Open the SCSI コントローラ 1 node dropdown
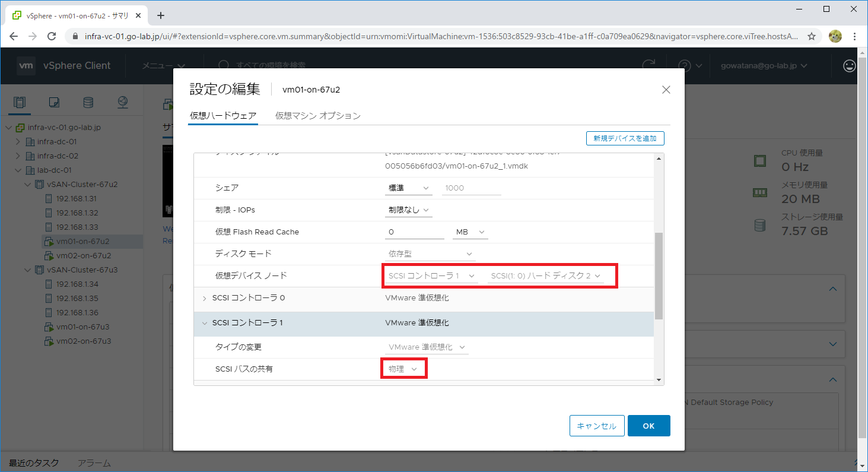 coord(431,276)
